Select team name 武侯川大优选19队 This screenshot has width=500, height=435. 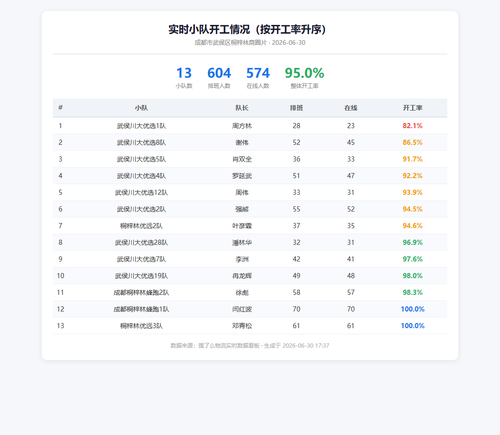tap(141, 276)
